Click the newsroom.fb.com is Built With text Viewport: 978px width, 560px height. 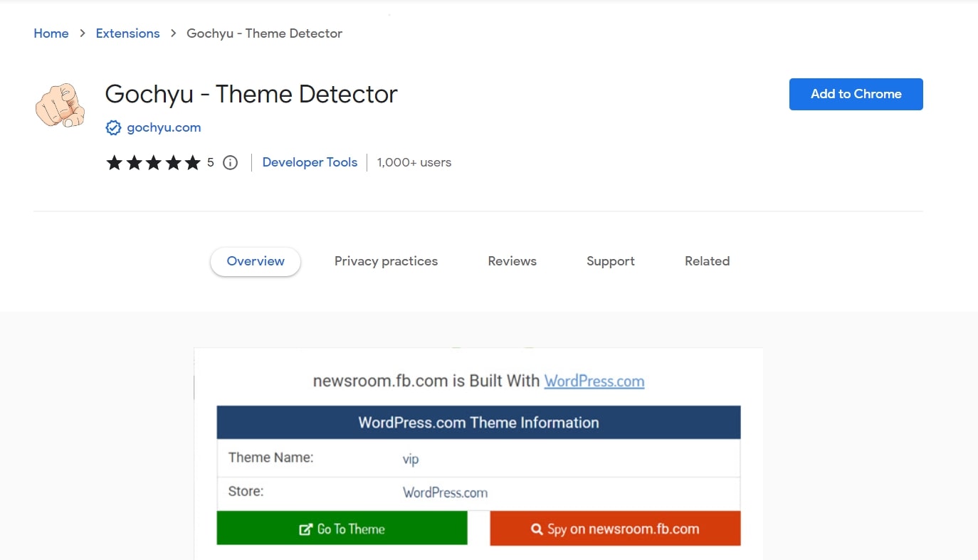(426, 381)
